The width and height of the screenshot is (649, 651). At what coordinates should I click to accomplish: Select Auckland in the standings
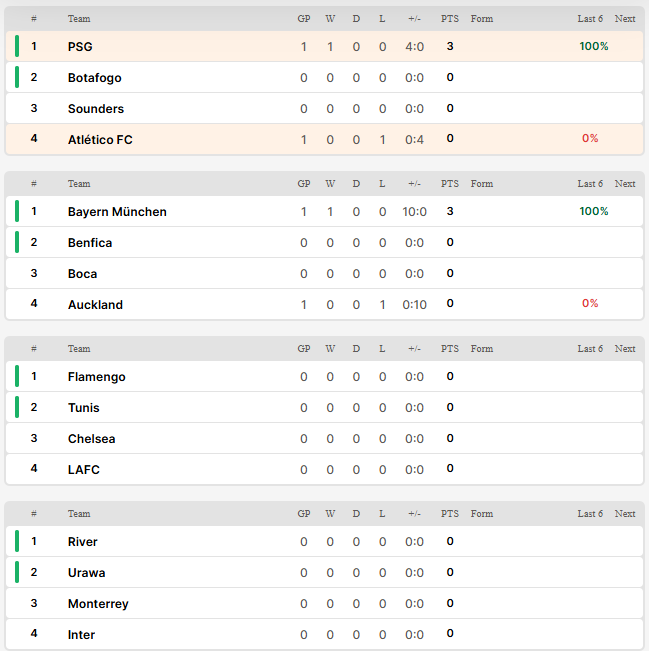pyautogui.click(x=96, y=305)
